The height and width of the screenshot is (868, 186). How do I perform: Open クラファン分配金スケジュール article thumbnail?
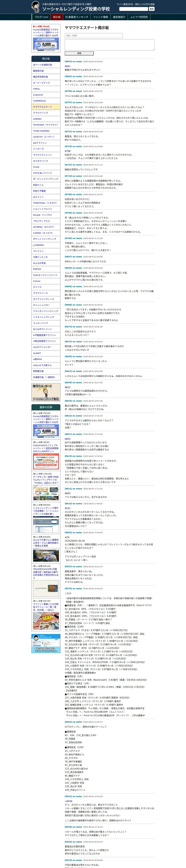(46, 620)
